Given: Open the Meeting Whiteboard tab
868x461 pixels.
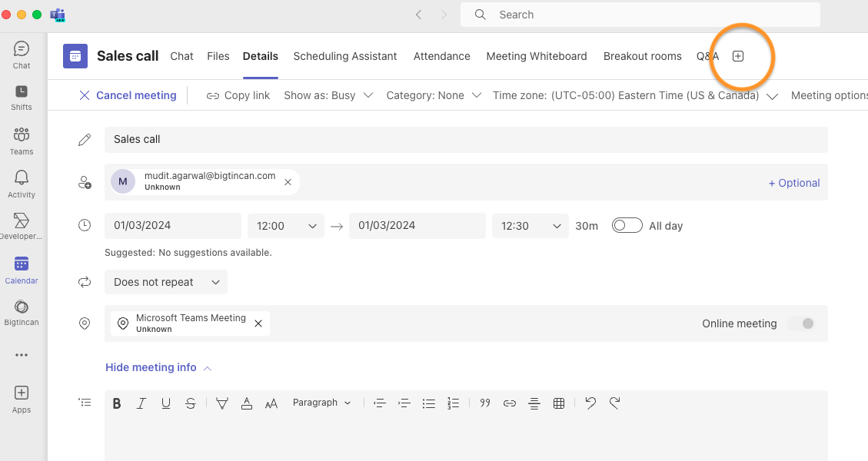Looking at the screenshot, I should [537, 56].
